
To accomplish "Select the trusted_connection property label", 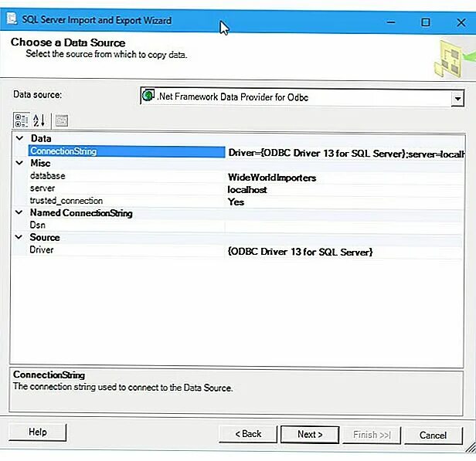I will (x=66, y=201).
